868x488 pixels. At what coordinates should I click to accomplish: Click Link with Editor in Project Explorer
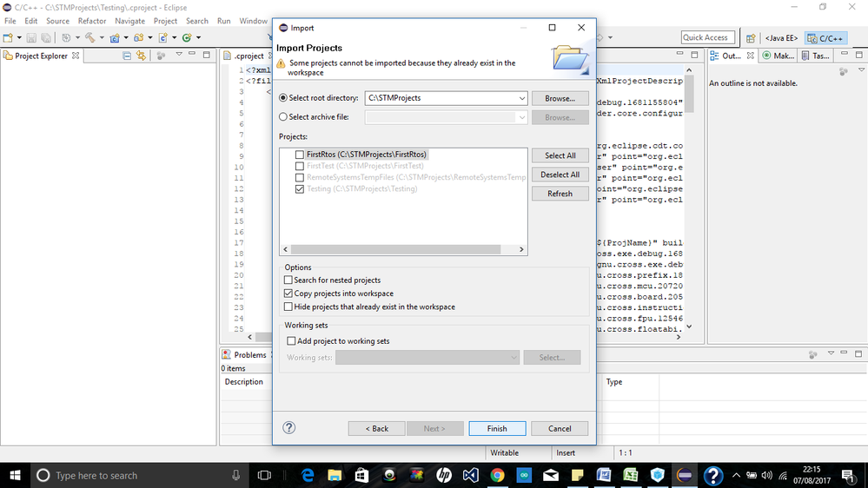pos(141,56)
